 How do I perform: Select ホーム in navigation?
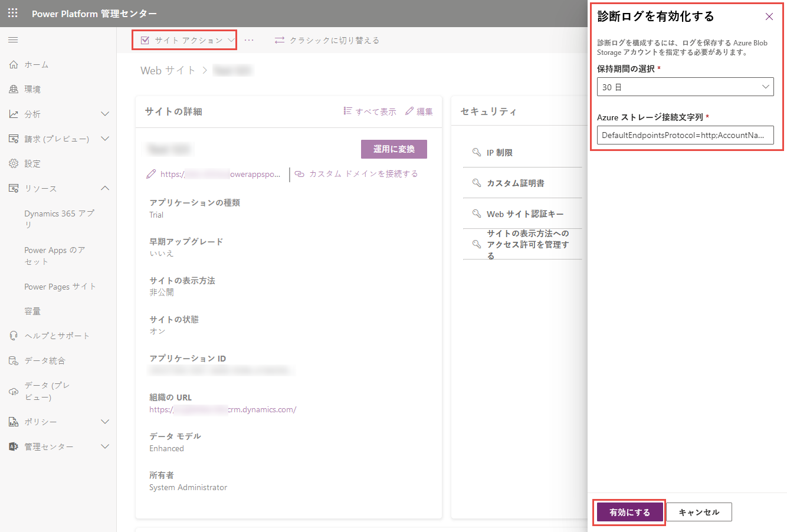pos(37,64)
